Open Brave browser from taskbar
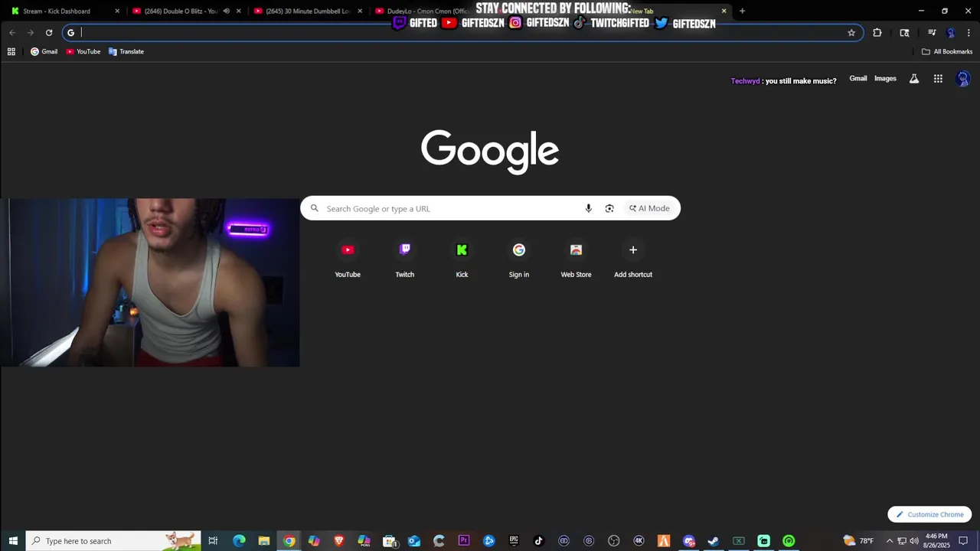The width and height of the screenshot is (980, 551). tap(339, 541)
